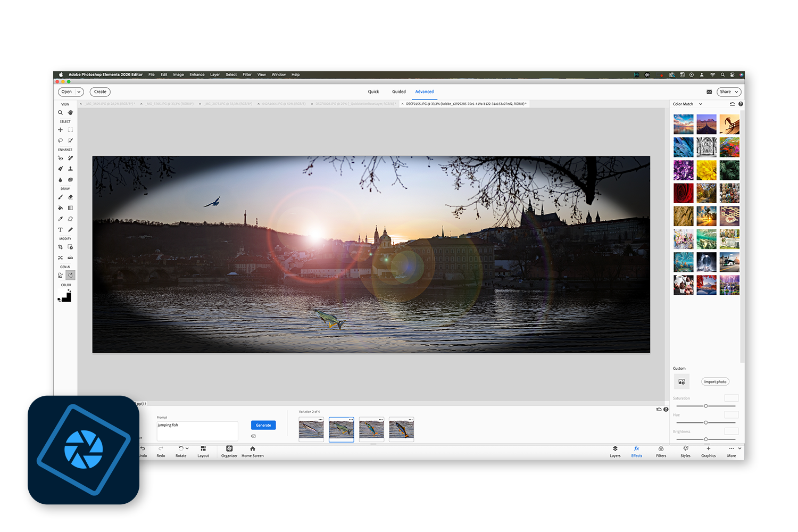Expand the Rotate dropdown arrow
798x532 pixels.
(x=187, y=448)
